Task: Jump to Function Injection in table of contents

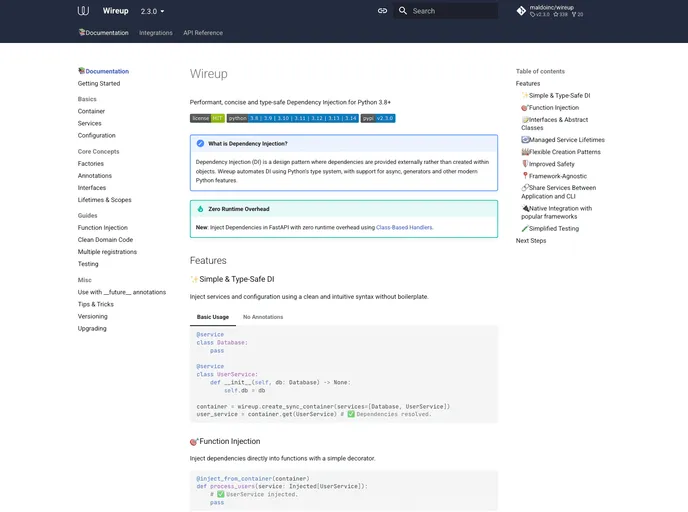Action: tap(553, 107)
